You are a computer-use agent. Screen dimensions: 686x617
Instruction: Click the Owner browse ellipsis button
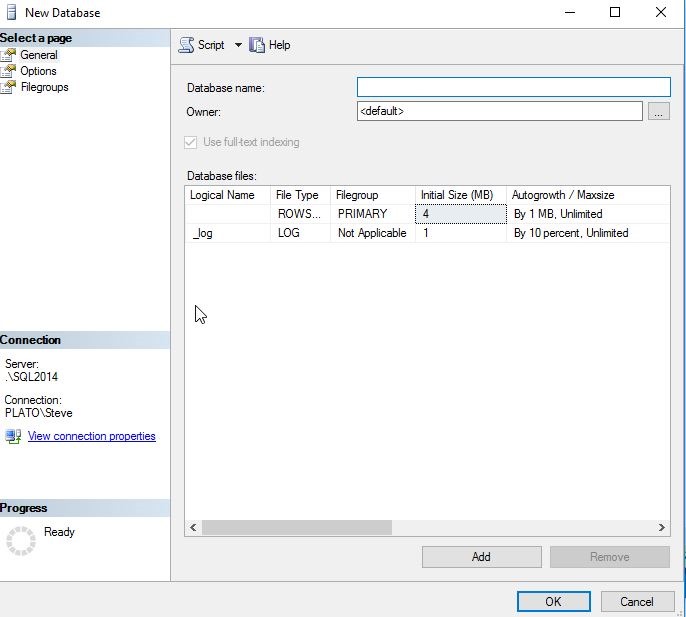pyautogui.click(x=658, y=112)
